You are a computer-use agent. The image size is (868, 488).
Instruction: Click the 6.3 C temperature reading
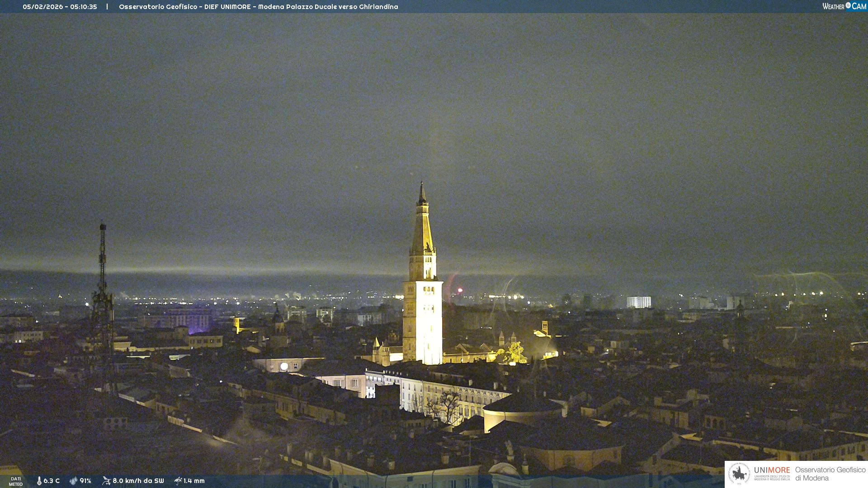pyautogui.click(x=52, y=481)
